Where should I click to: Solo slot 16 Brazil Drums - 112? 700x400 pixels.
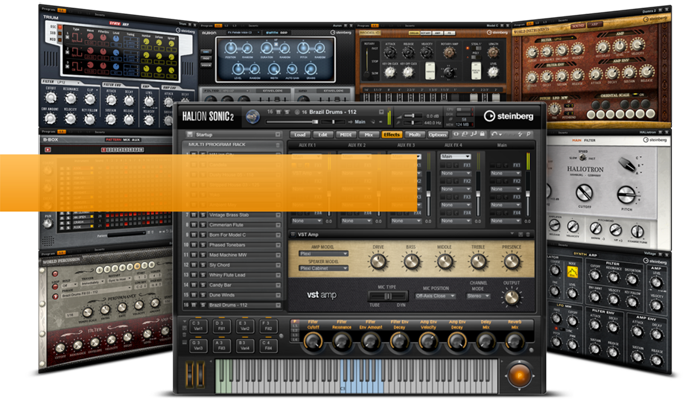click(x=202, y=305)
